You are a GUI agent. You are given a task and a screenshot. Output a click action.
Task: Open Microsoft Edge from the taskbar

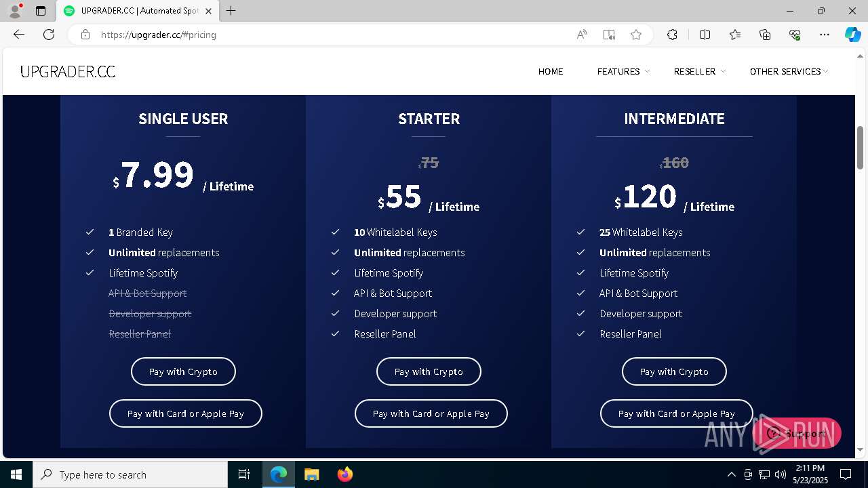pos(279,474)
